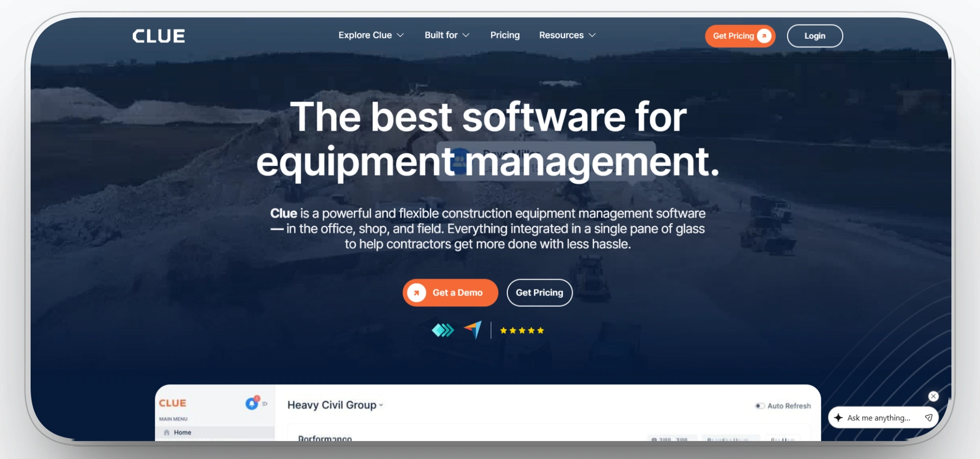Select Home in the dashboard main menu
Viewport: 980px width, 459px height.
click(x=214, y=432)
